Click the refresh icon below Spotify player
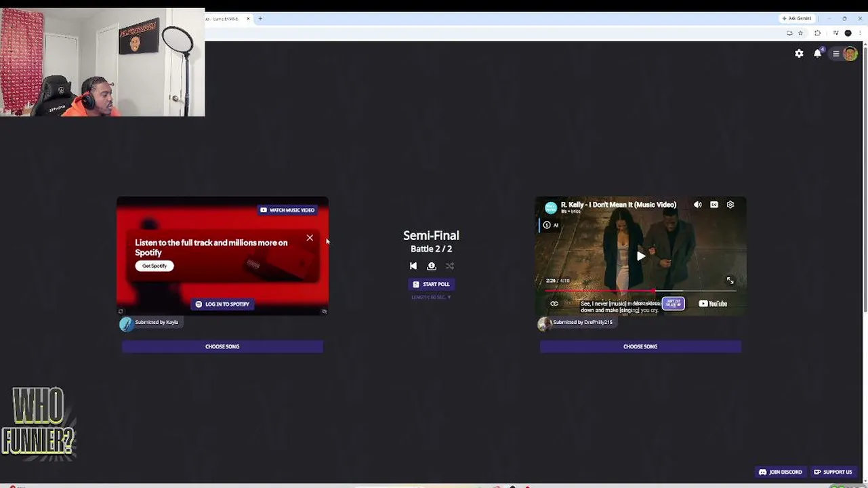The width and height of the screenshot is (868, 488). click(121, 312)
